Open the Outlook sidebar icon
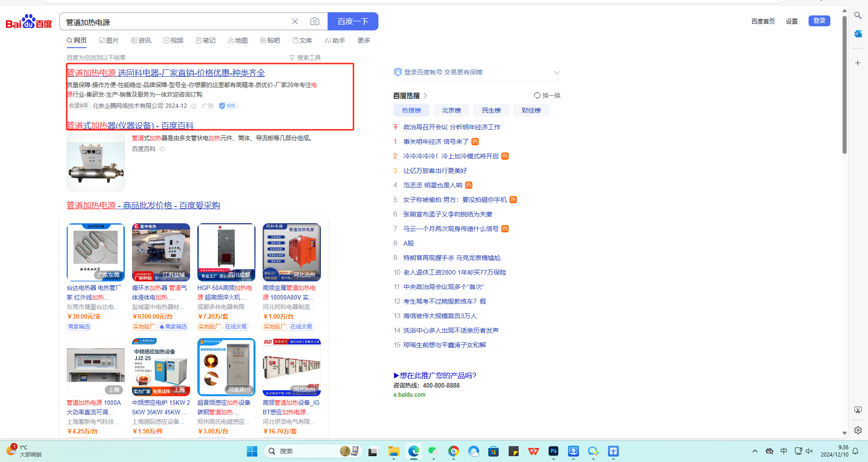This screenshot has width=868, height=462. pos(858,34)
